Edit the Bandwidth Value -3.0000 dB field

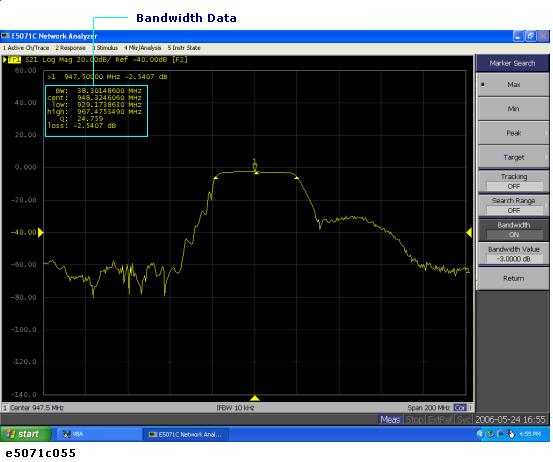(514, 259)
